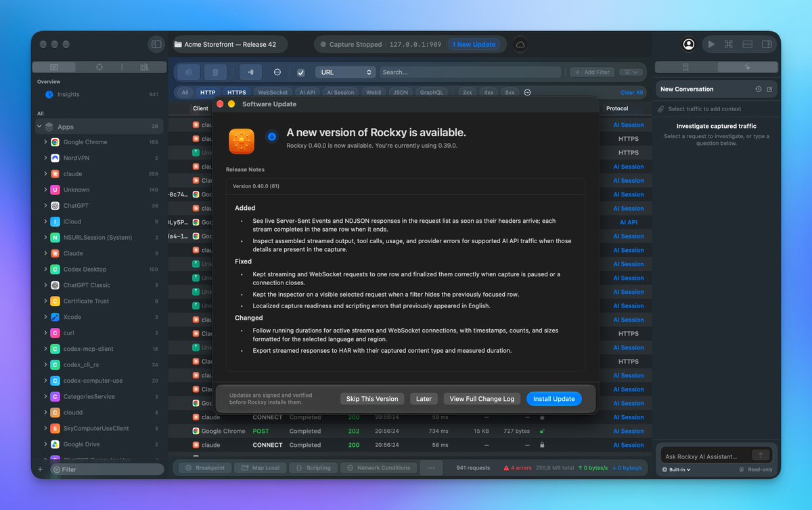Start a new conversation with the compose icon
Image resolution: width=812 pixels, height=510 pixels.
click(769, 89)
